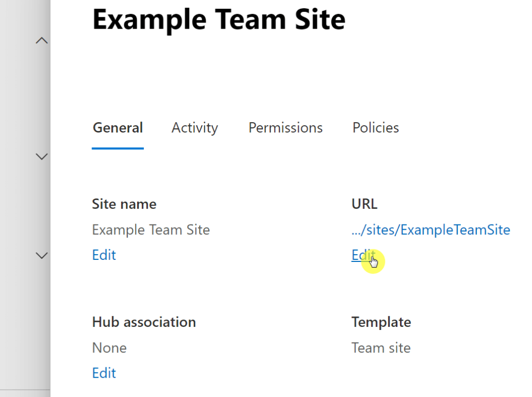The height and width of the screenshot is (397, 532).
Task: Collapse section with up chevron in sidebar
Action: pos(42,41)
